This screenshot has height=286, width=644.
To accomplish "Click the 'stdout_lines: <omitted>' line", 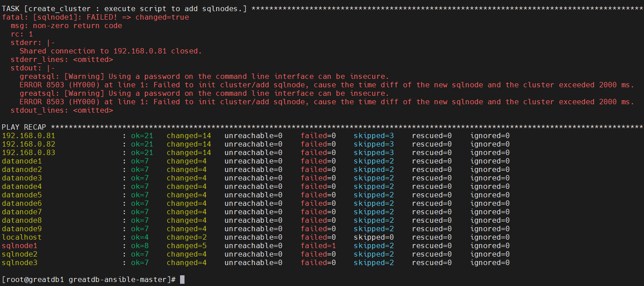I will tap(62, 110).
